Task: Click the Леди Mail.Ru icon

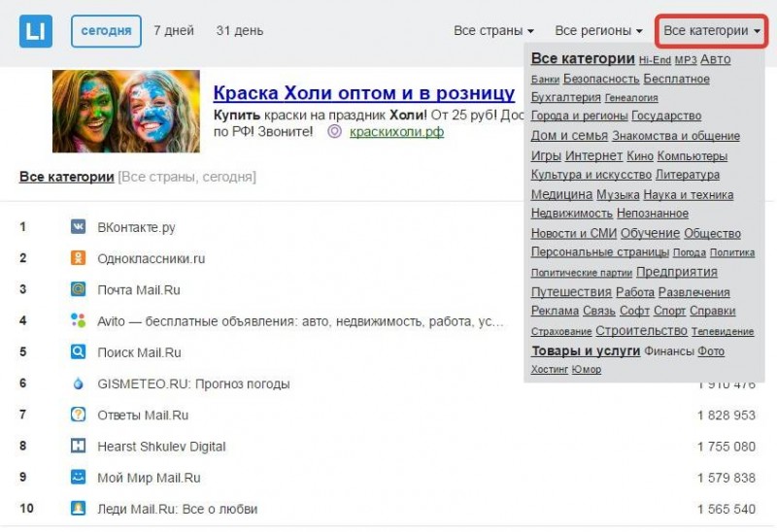Action: 78,509
